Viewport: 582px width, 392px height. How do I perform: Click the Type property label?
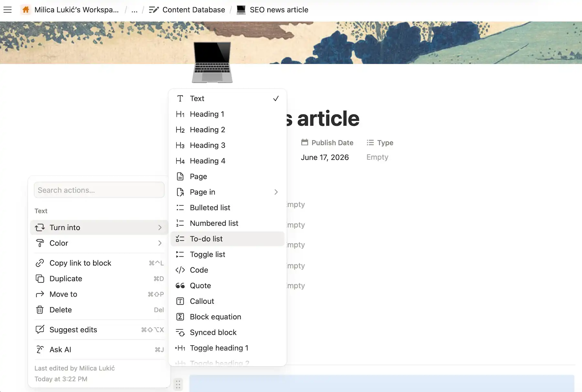380,143
